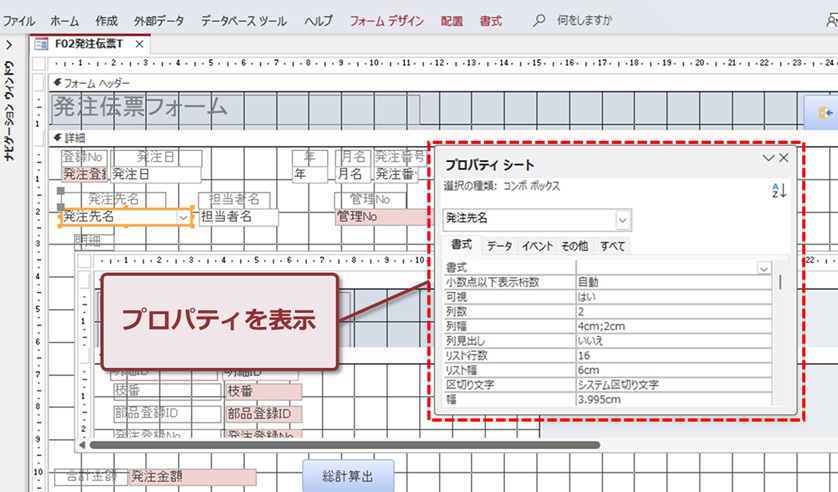This screenshot has height=492, width=838.
Task: Open the ヘルプ tab
Action: (319, 21)
